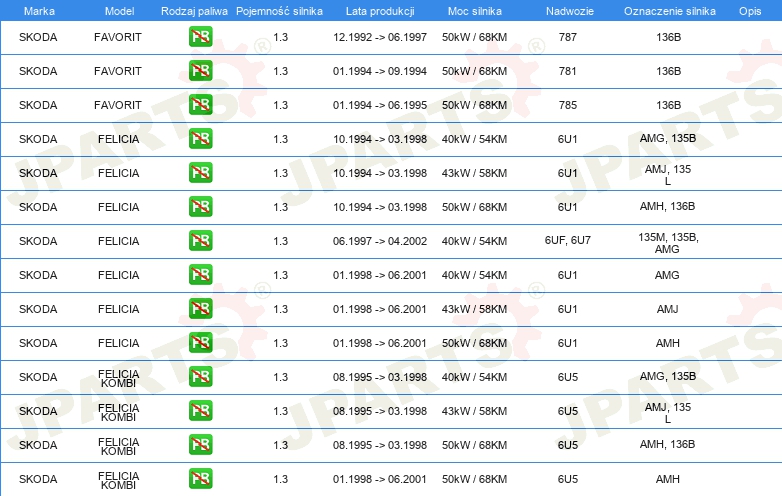Click Pojemność silnika column header
The height and width of the screenshot is (496, 782).
(x=279, y=11)
